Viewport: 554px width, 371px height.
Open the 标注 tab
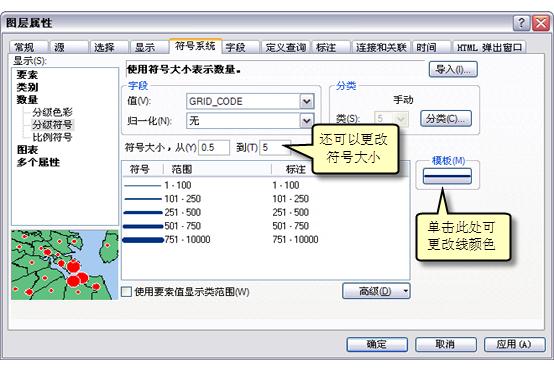[331, 47]
